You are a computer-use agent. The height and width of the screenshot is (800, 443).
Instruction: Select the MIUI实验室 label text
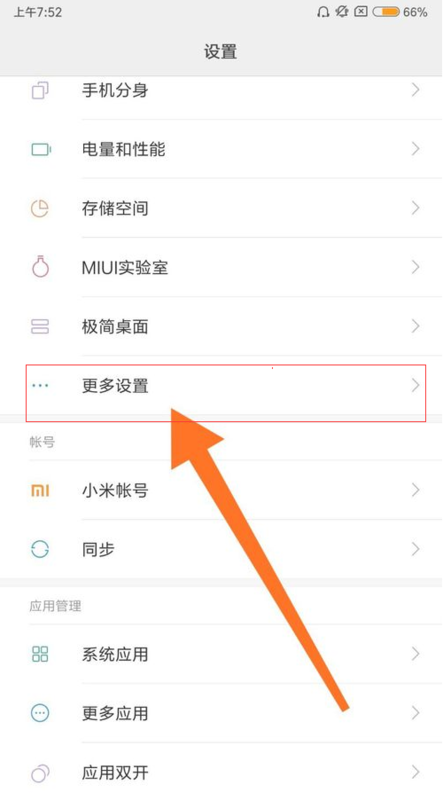click(125, 267)
